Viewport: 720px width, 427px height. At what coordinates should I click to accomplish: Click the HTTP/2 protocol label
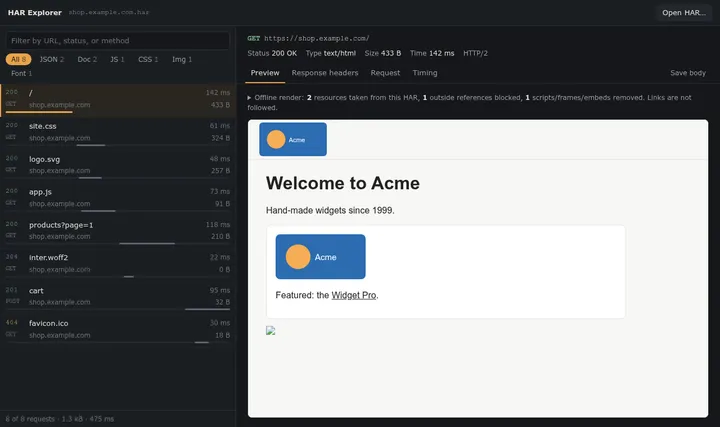[475, 53]
